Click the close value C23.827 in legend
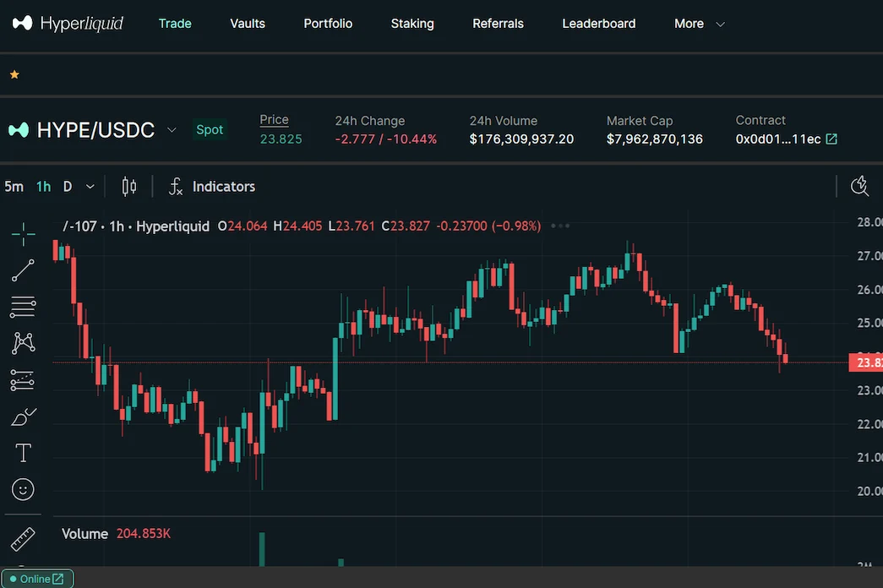Screen dimensions: 883x588 pyautogui.click(x=406, y=226)
